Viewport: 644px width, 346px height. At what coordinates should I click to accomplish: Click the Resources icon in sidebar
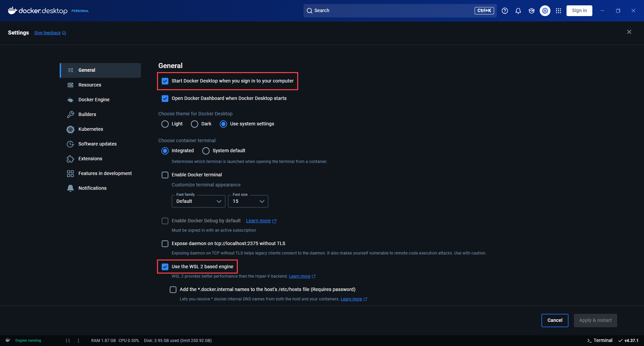pyautogui.click(x=70, y=85)
